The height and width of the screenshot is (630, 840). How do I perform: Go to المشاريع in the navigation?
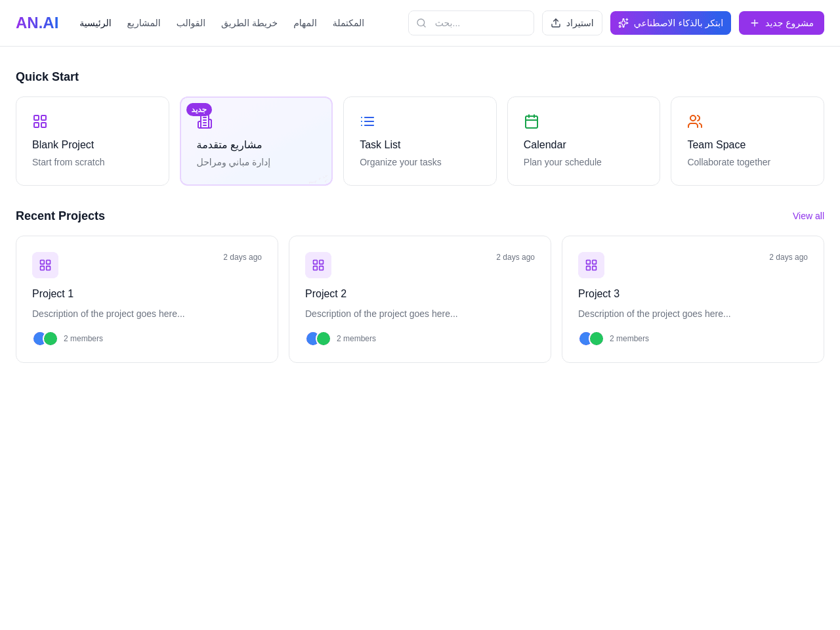pos(144,23)
